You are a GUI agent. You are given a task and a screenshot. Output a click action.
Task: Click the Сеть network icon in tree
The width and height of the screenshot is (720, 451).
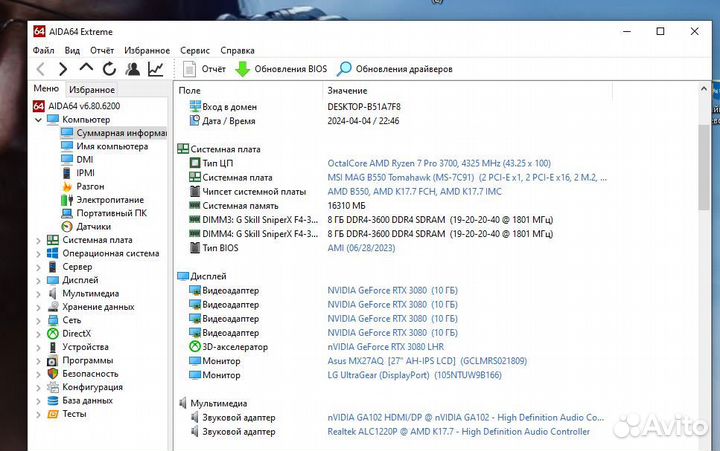coord(53,321)
